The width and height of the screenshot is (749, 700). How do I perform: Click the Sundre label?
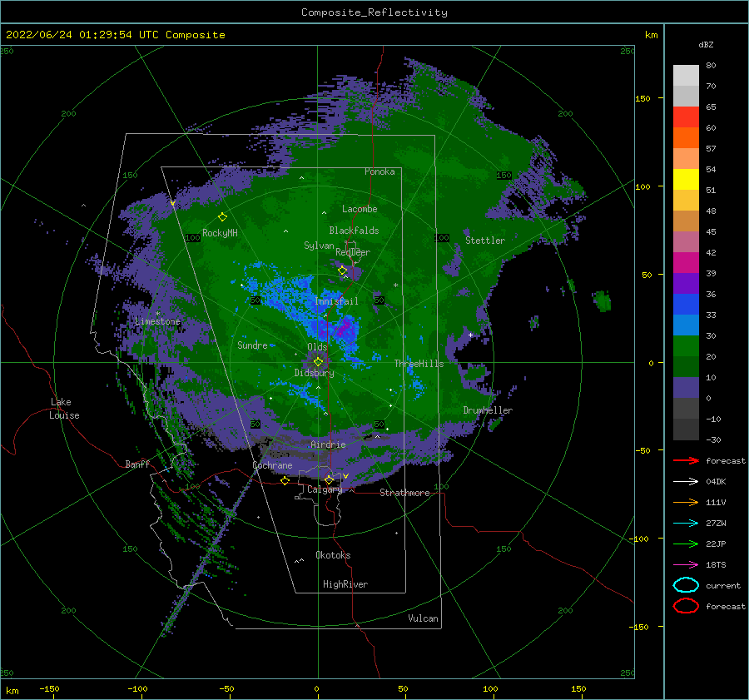[x=252, y=345]
